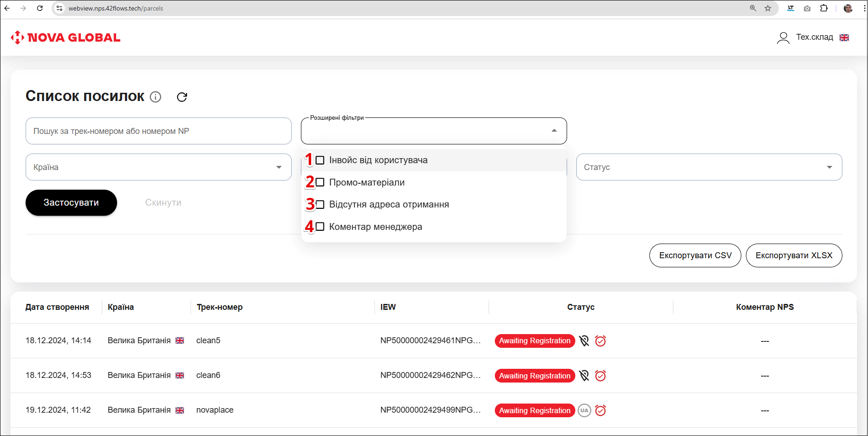Image resolution: width=868 pixels, height=436 pixels.
Task: Click the alarm clock icon in clean6 row
Action: pyautogui.click(x=600, y=376)
